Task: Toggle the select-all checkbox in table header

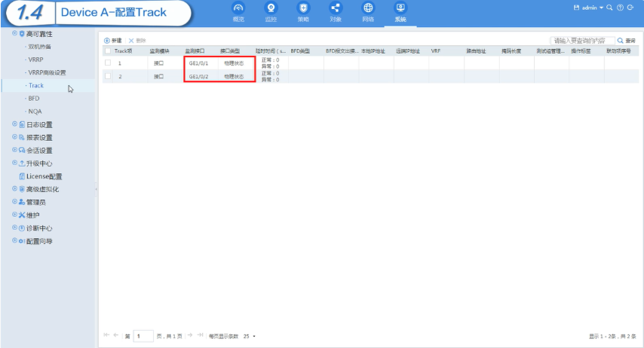Action: (108, 51)
